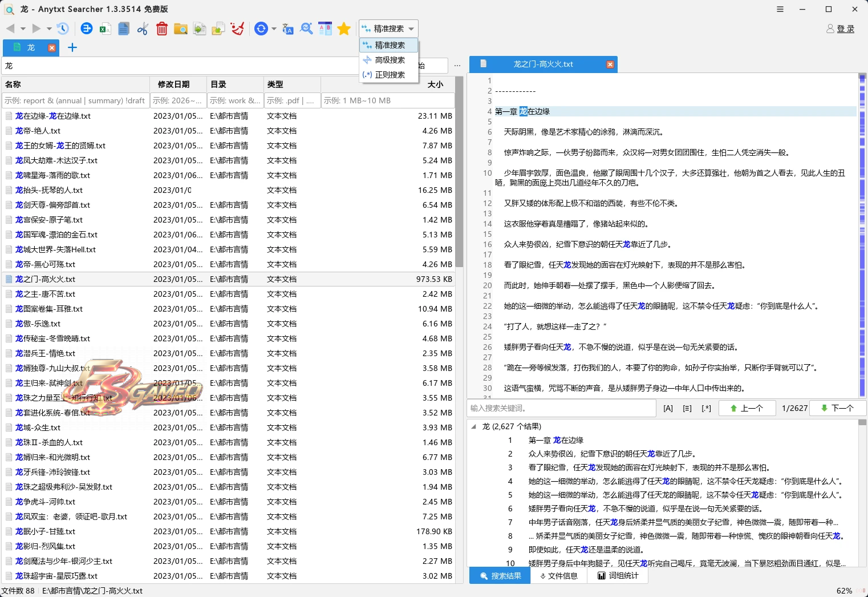The height and width of the screenshot is (597, 868).
Task: Select file 龙在边缘-龙在边缘.txt
Action: coord(228,116)
